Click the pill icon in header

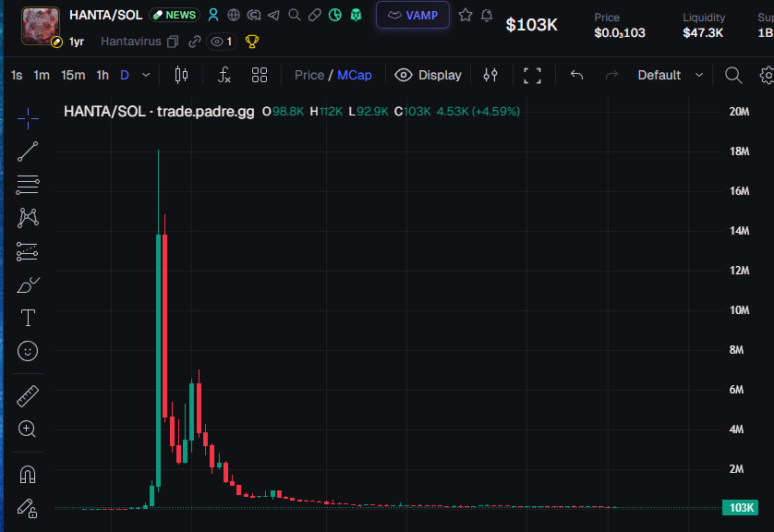(x=314, y=15)
